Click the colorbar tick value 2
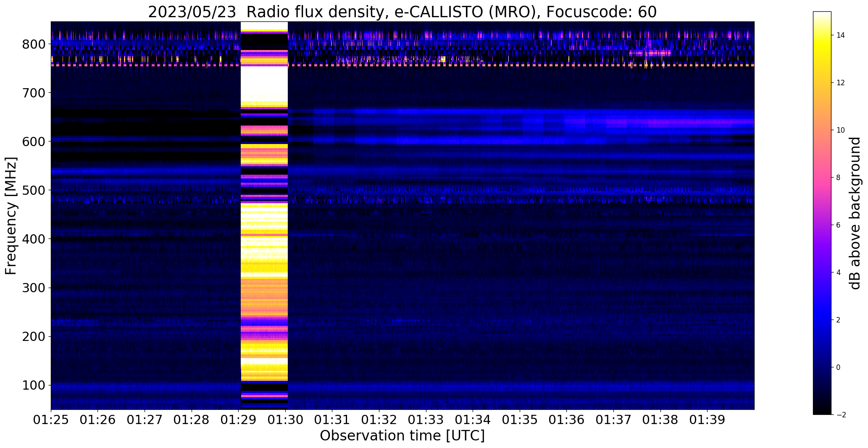 839,320
